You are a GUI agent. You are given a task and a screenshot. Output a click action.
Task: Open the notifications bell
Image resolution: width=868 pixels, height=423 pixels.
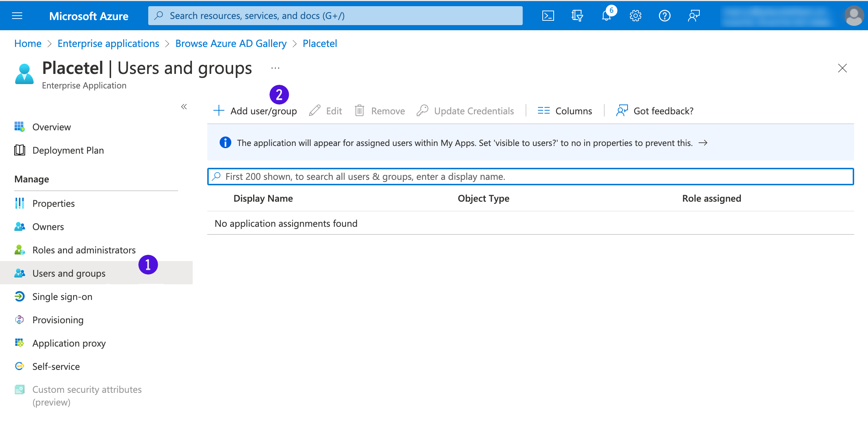pos(606,16)
